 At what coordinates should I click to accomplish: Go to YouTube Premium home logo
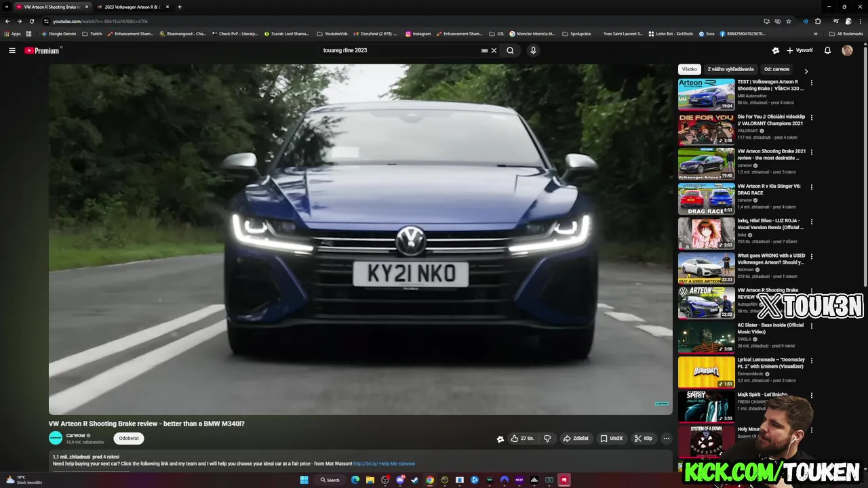pyautogui.click(x=42, y=50)
